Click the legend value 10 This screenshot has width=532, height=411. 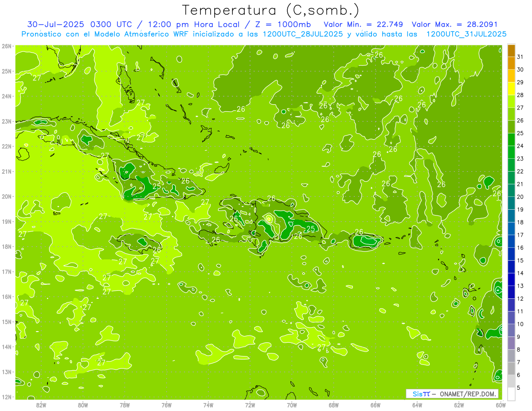[x=520, y=324]
